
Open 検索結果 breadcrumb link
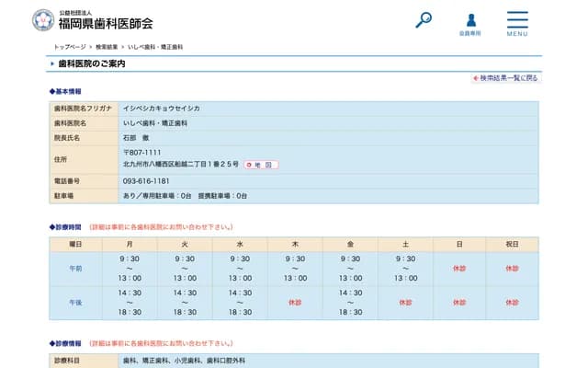[x=107, y=46]
